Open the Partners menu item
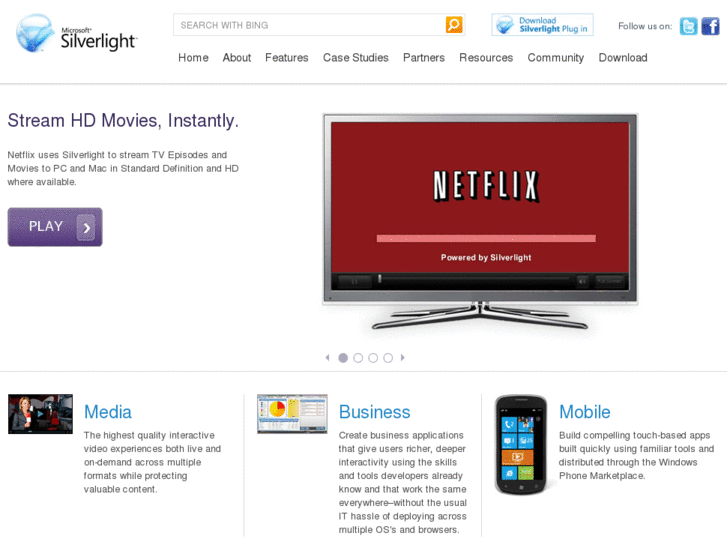The width and height of the screenshot is (727, 545). (x=424, y=58)
